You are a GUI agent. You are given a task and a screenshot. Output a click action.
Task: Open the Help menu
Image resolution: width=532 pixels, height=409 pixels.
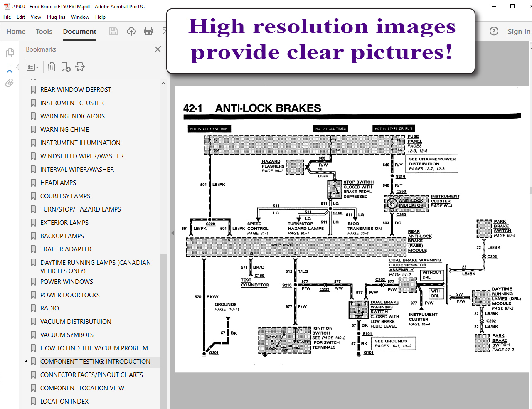[100, 17]
